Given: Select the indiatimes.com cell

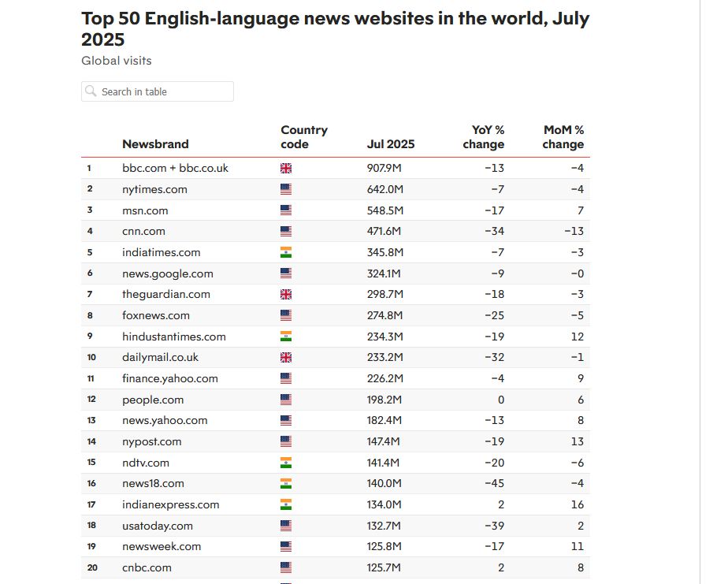Looking at the screenshot, I should click(x=161, y=252).
